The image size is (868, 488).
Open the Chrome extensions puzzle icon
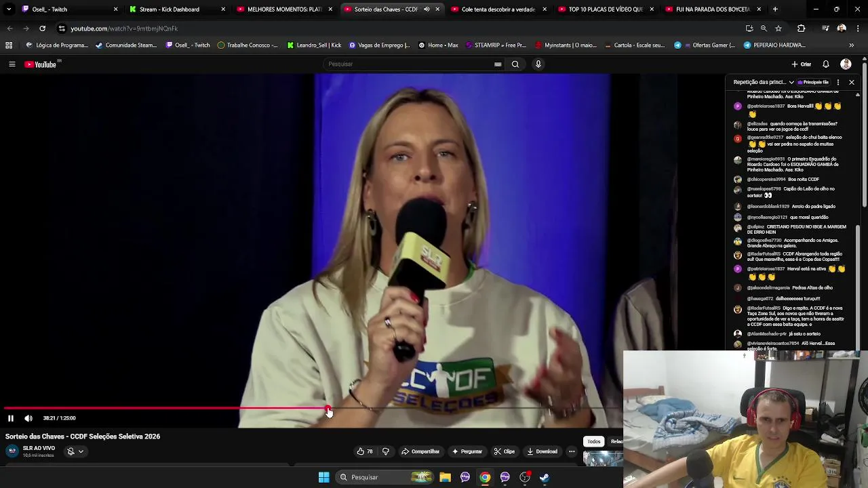[801, 28]
